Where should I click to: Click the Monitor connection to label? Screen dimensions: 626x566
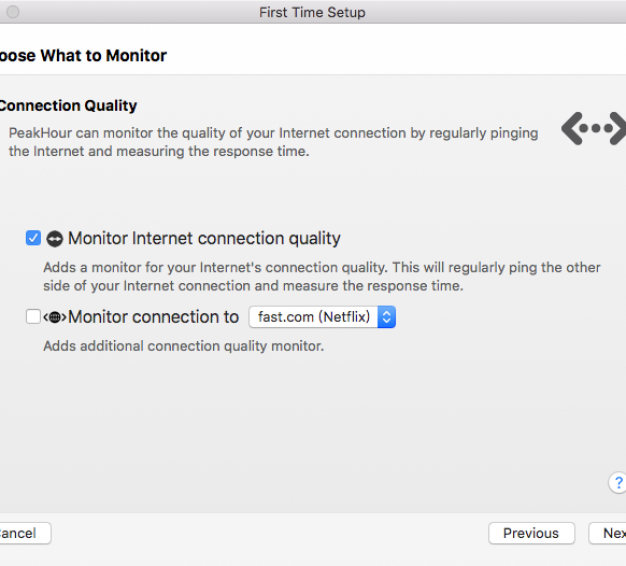pos(153,317)
